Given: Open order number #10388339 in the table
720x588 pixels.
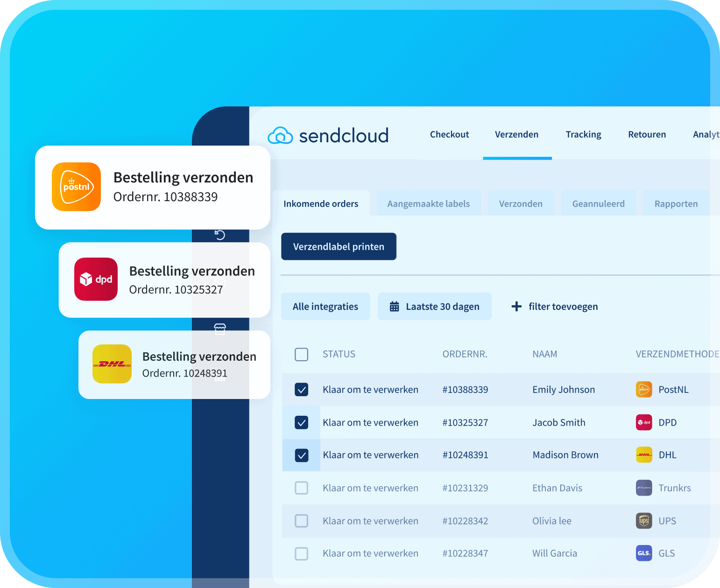Looking at the screenshot, I should (465, 390).
